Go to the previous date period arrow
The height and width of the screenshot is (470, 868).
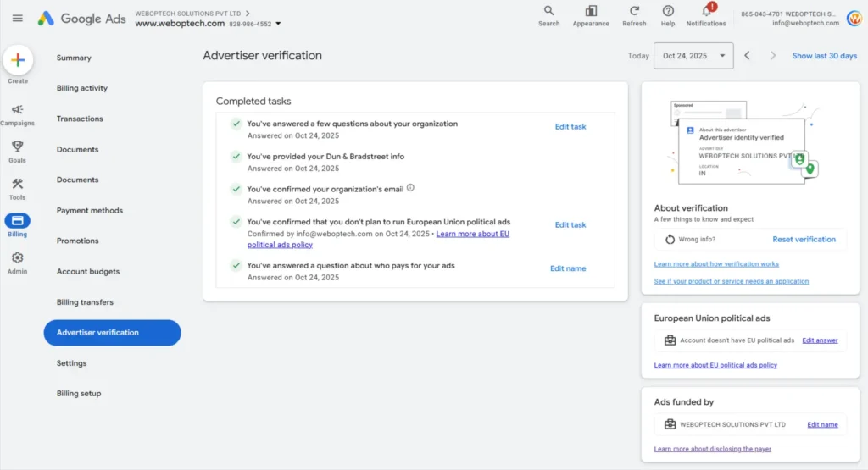[x=747, y=55]
